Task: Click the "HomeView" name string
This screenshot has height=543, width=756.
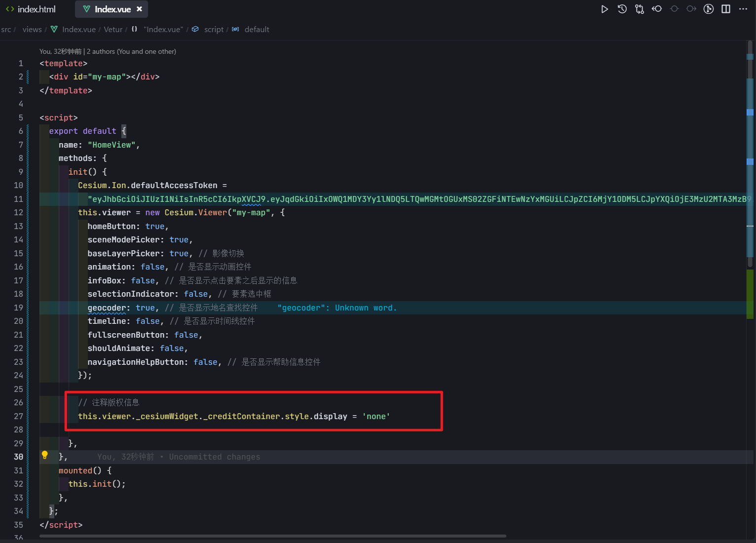Action: tap(112, 145)
